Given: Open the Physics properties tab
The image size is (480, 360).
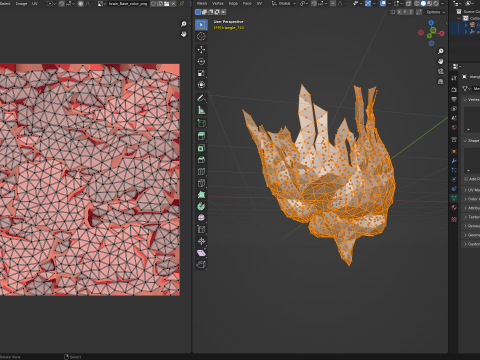Looking at the screenshot, I should tap(454, 179).
